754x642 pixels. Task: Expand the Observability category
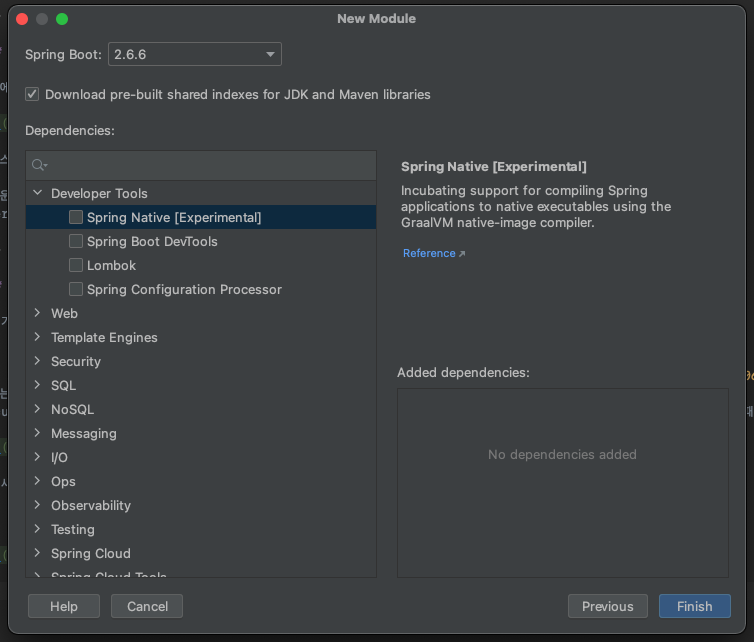tap(37, 505)
